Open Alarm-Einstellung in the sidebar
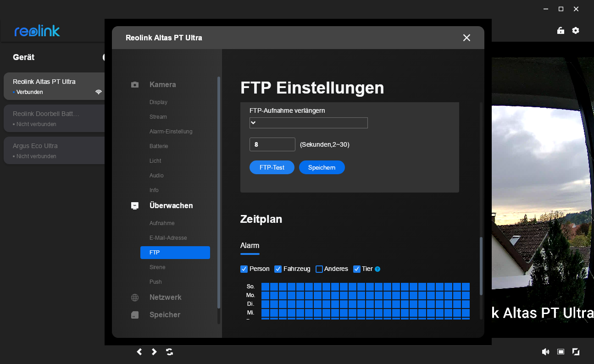Viewport: 594px width, 364px height. [171, 132]
